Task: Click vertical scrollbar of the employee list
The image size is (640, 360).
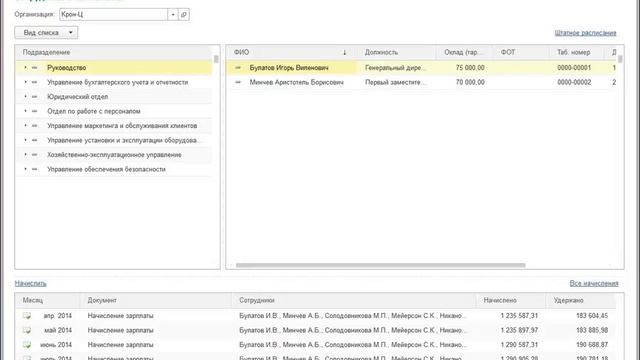Action: point(620,59)
